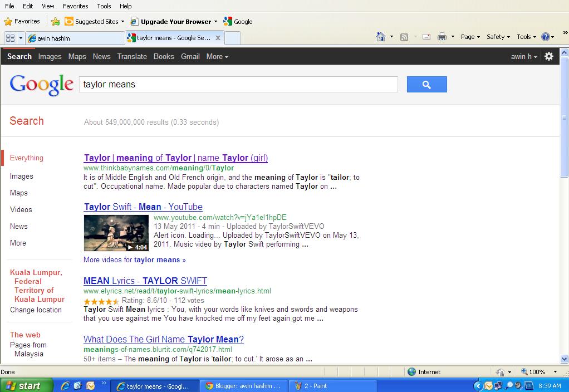
Task: Click the Favorites star button
Action: (22, 21)
